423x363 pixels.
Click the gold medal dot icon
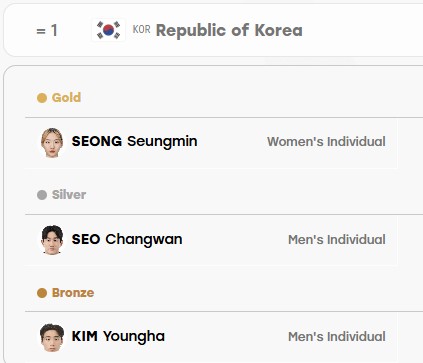(x=42, y=98)
